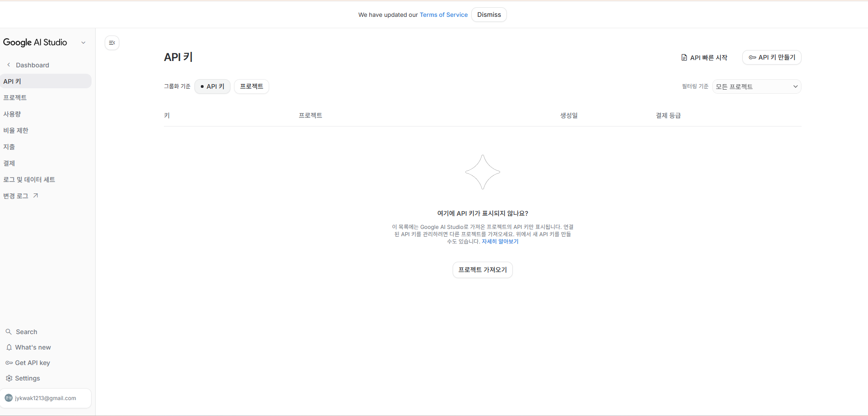
Task: Open account jykwak1213@gmail.com menu
Action: (x=46, y=398)
